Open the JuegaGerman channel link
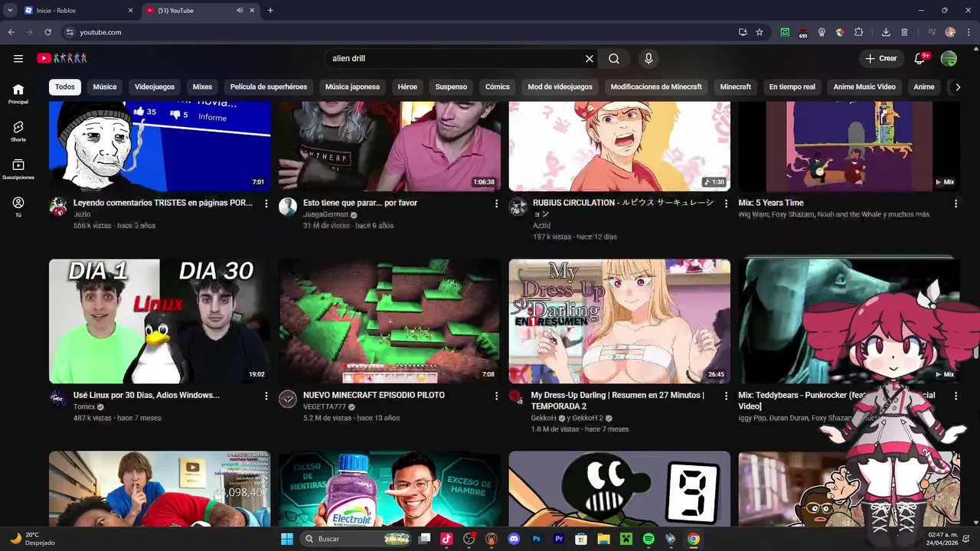Viewport: 980px width, 551px height. coord(325,215)
